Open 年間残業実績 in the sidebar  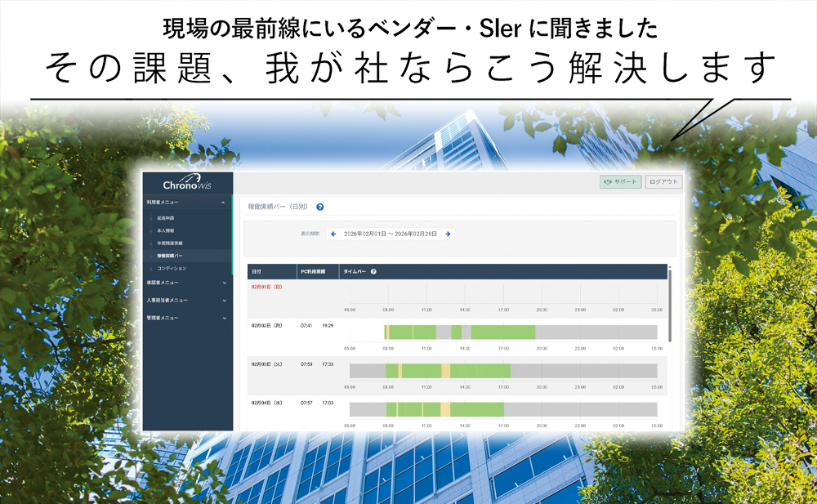(x=170, y=243)
